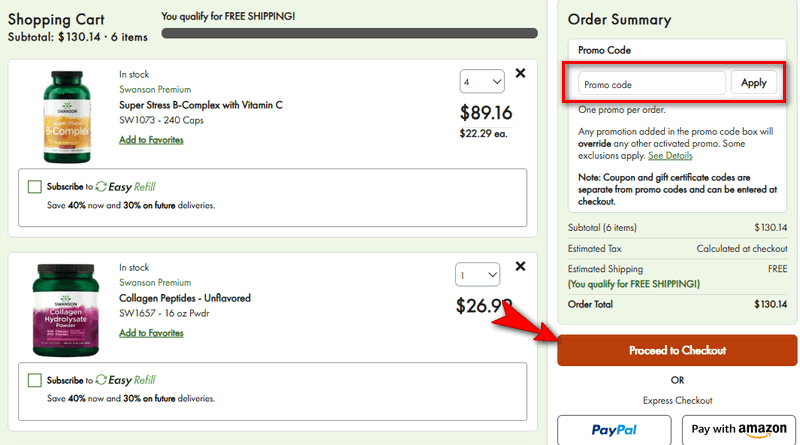Open Collagen Hydrolysate product thumbnail
Image resolution: width=800 pixels, height=445 pixels.
pos(67,311)
